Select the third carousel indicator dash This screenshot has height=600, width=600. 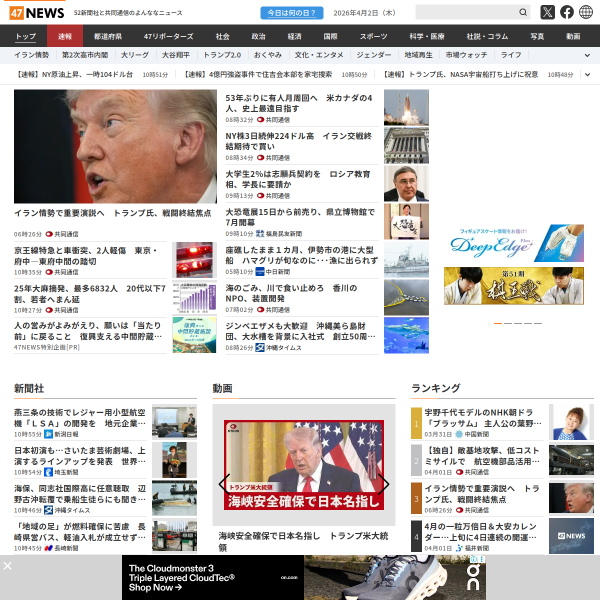coord(518,323)
